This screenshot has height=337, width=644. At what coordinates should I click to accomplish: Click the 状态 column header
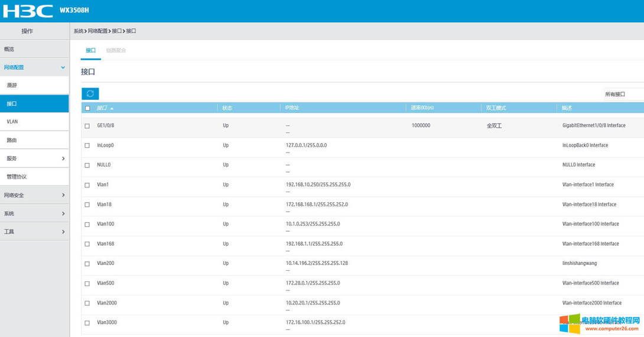pyautogui.click(x=227, y=108)
